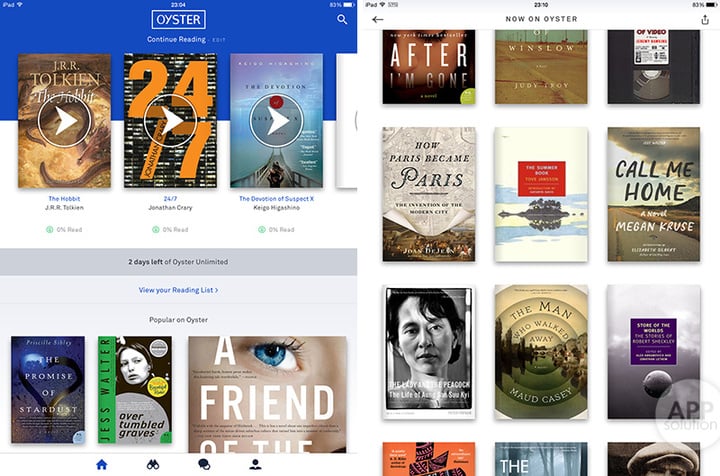Play The Devotion of Suspect X

pyautogui.click(x=276, y=121)
